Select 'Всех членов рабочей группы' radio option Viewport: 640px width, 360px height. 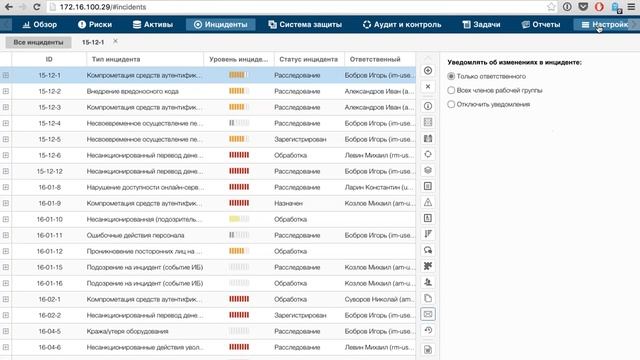[x=451, y=90]
